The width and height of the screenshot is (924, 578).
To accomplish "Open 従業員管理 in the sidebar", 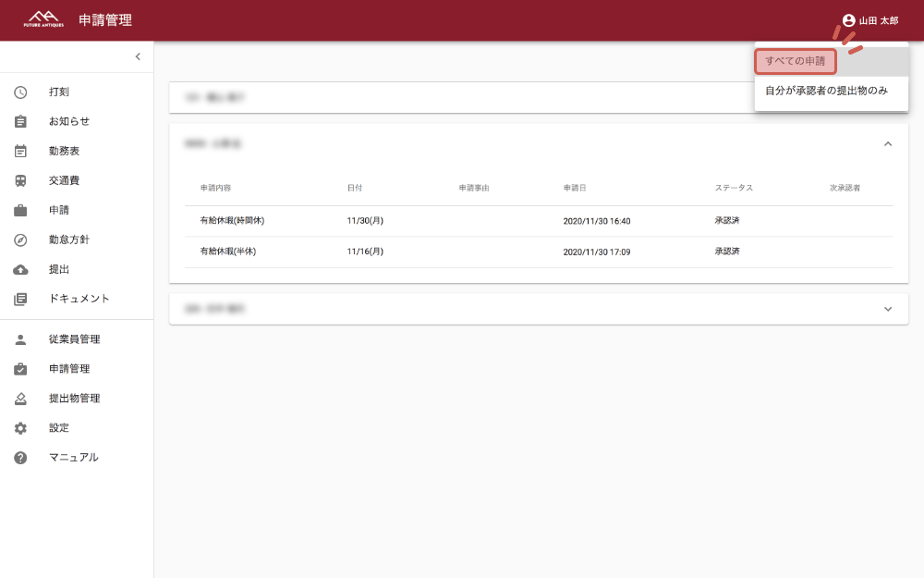I will [74, 339].
